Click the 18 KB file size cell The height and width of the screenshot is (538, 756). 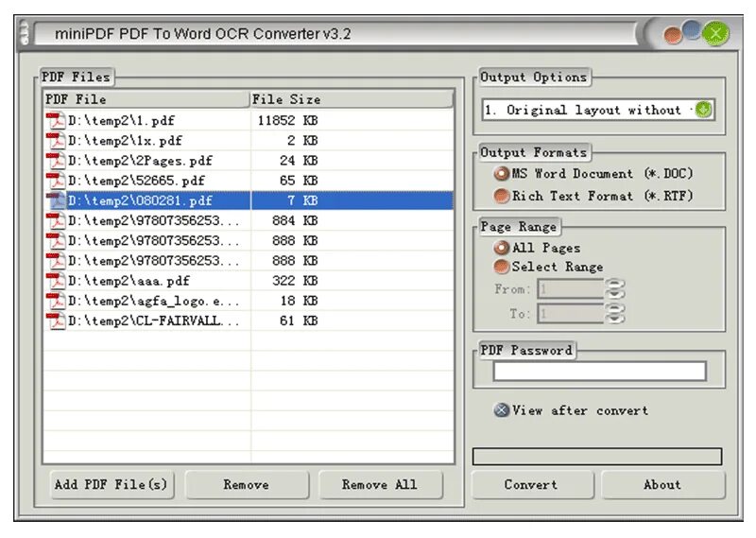click(x=299, y=301)
